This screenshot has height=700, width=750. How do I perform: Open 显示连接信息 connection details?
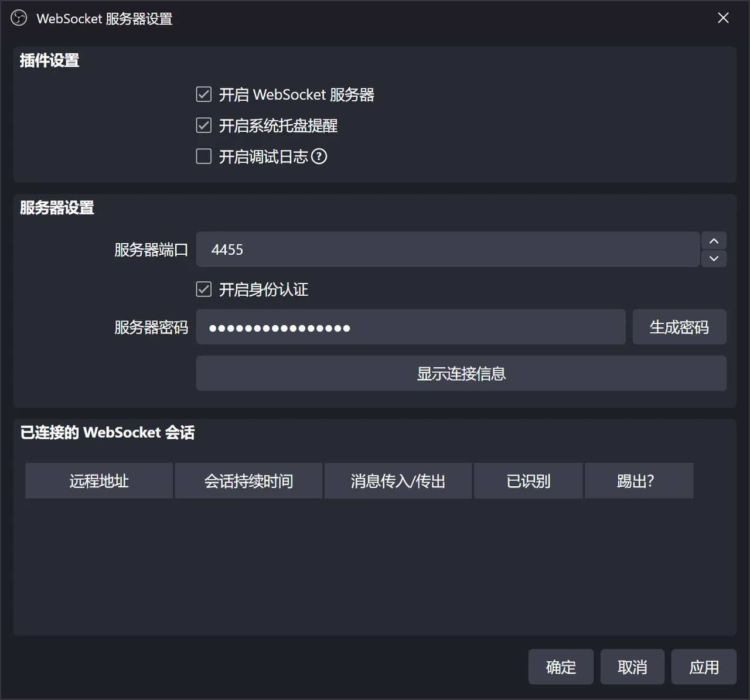[x=461, y=373]
